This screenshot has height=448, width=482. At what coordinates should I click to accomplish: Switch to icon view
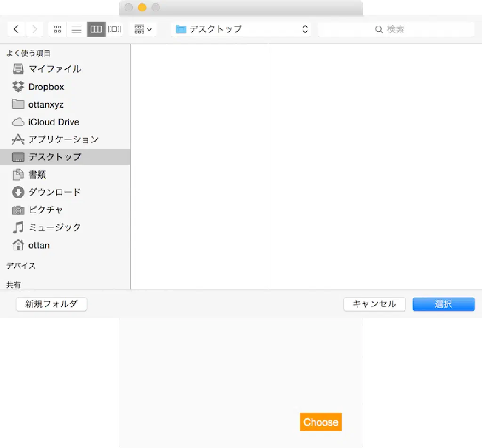point(57,29)
